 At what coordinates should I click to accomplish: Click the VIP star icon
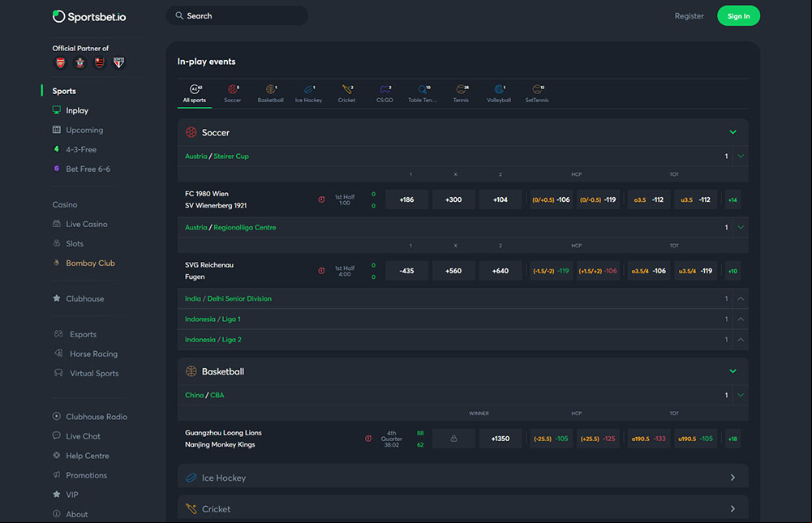coord(57,494)
